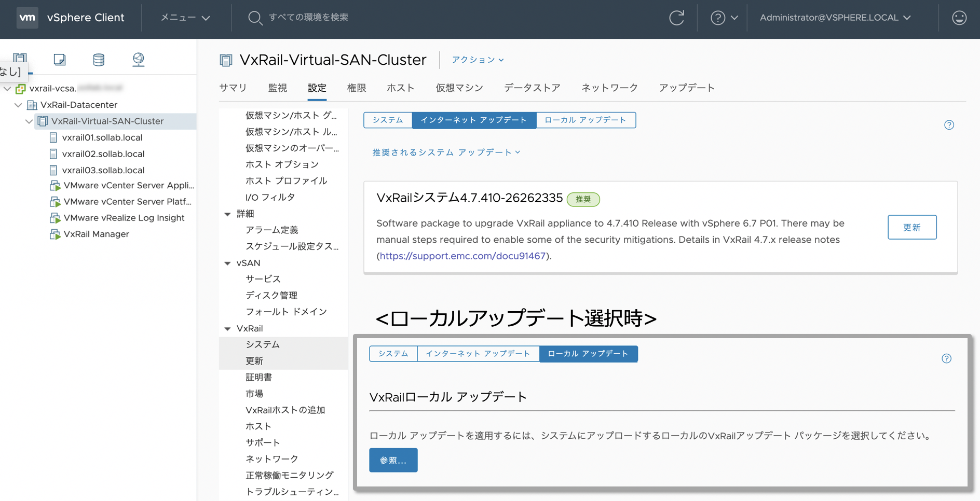980x501 pixels.
Task: Open the データストア tab
Action: (x=532, y=88)
